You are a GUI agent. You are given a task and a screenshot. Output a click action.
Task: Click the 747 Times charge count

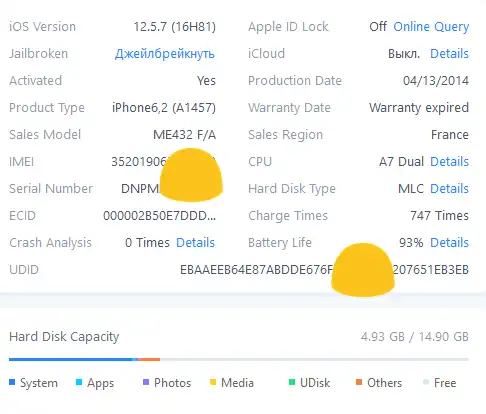pyautogui.click(x=439, y=216)
